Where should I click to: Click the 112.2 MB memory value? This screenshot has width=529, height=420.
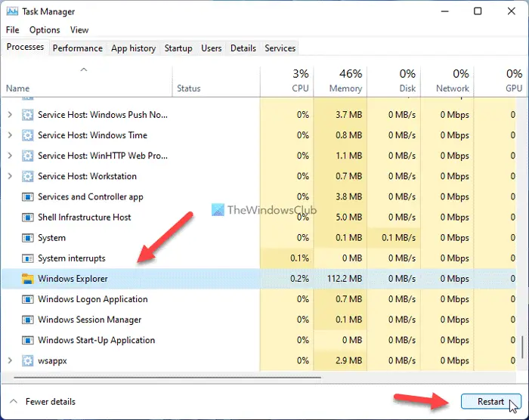[x=345, y=279]
